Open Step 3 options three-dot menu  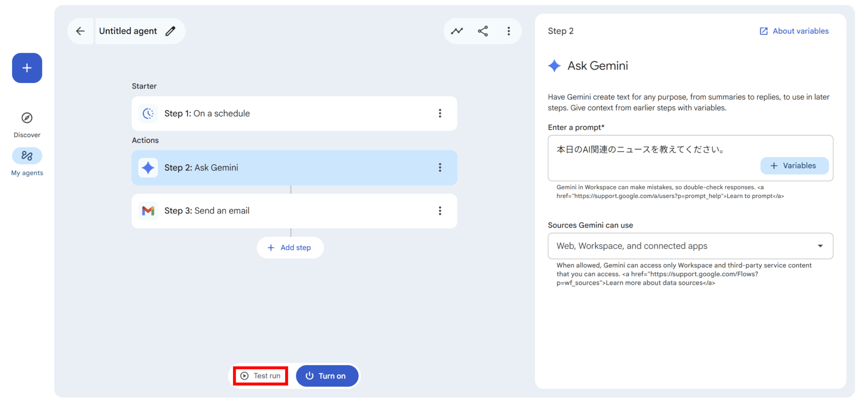[440, 211]
